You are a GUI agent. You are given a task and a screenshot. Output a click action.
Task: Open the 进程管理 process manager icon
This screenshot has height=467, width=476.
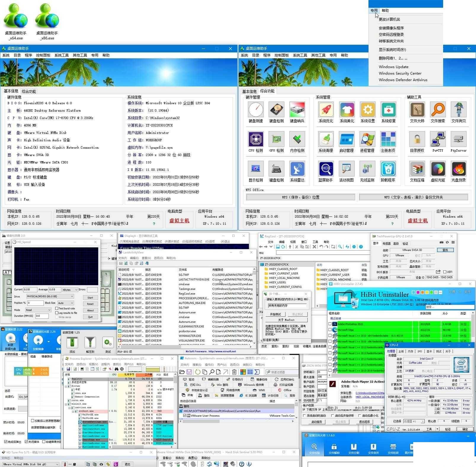tap(367, 139)
